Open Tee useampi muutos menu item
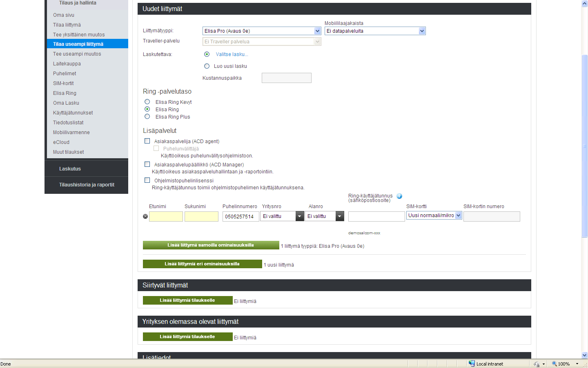Image resolution: width=588 pixels, height=368 pixels. pos(77,54)
